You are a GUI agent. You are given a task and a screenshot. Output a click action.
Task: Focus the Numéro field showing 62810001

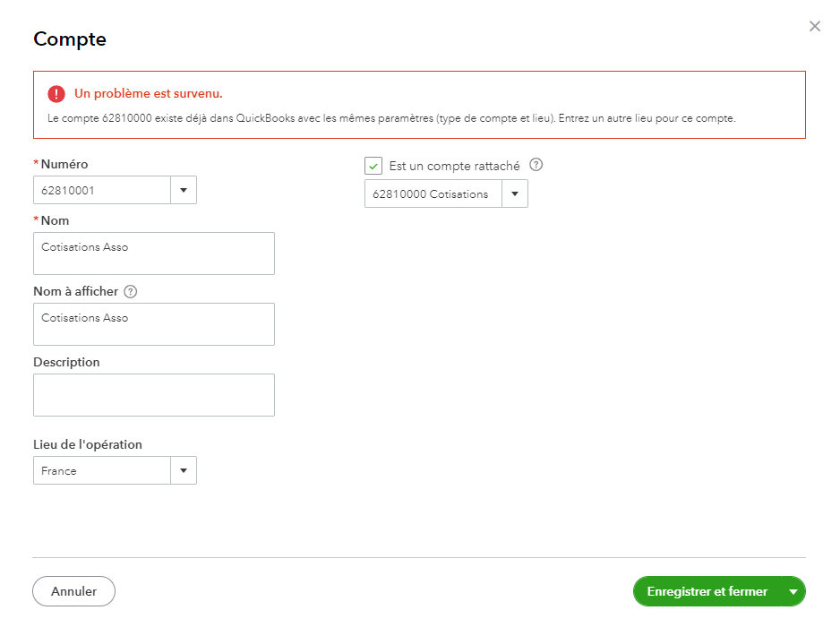pyautogui.click(x=102, y=190)
